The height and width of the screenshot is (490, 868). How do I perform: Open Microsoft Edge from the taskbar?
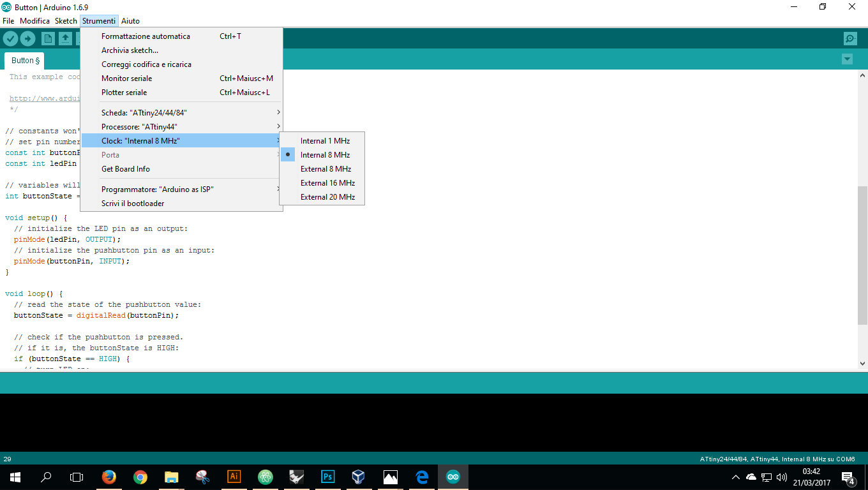422,477
